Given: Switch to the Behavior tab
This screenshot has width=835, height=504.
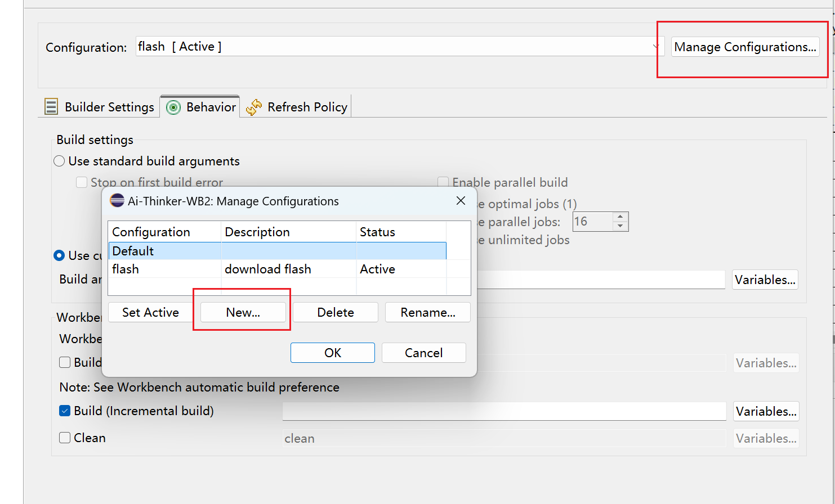Looking at the screenshot, I should (201, 107).
